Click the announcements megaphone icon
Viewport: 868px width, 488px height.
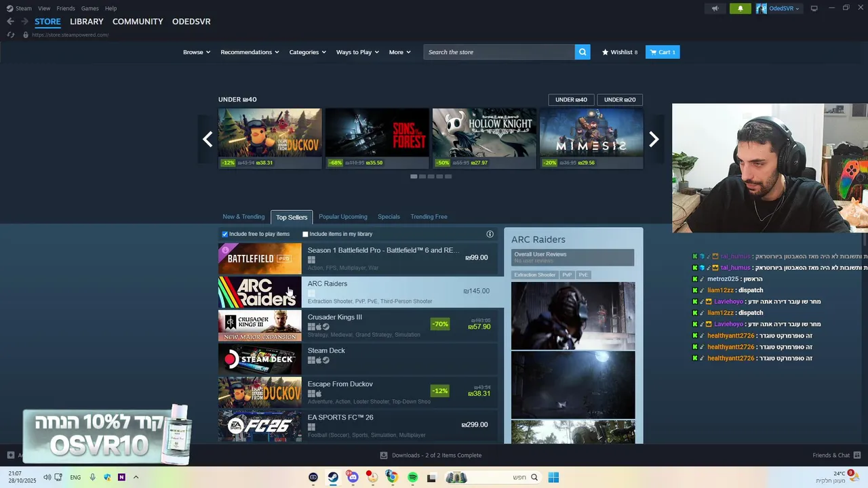[715, 9]
